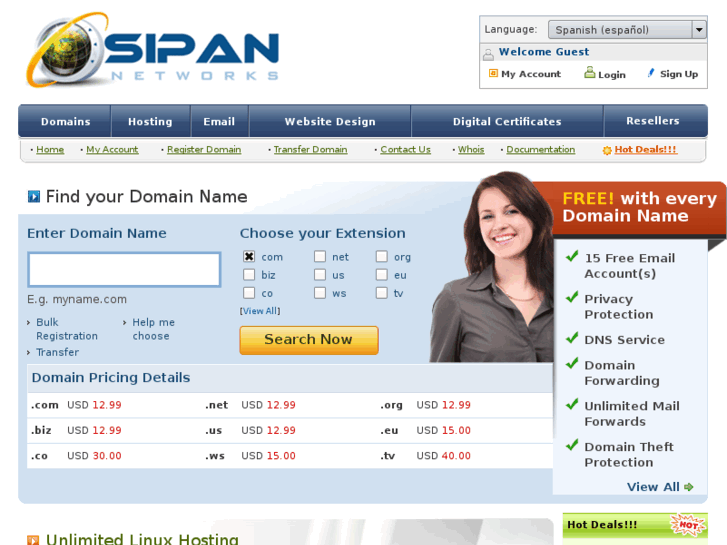Viewport: 727px width, 545px height.
Task: Click the Login user icon
Action: click(x=589, y=72)
